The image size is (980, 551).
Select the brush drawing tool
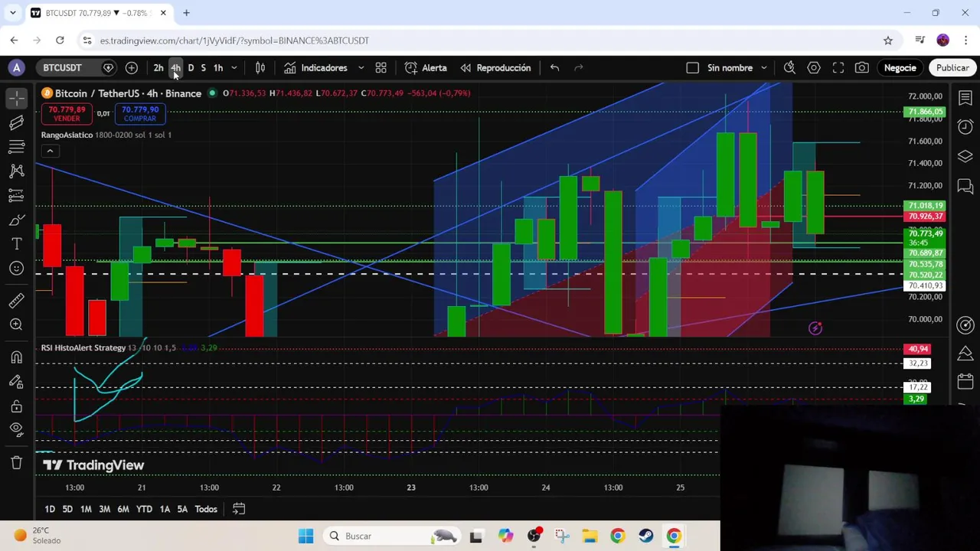pyautogui.click(x=17, y=220)
